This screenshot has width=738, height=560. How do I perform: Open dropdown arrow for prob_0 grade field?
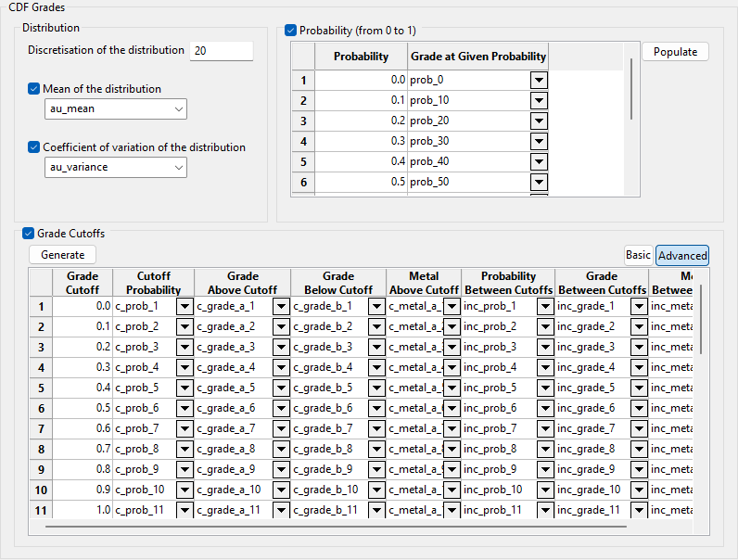[539, 81]
